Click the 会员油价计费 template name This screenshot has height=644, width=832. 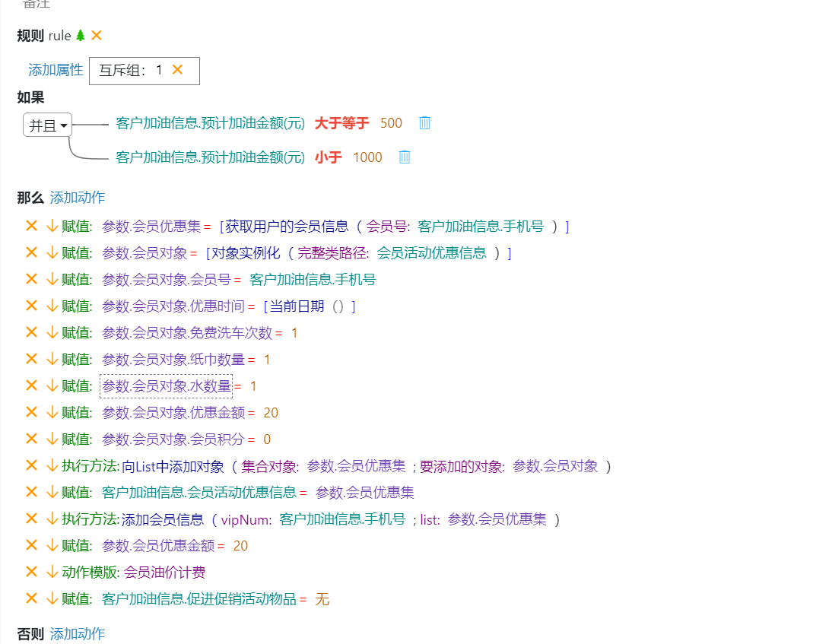click(165, 573)
